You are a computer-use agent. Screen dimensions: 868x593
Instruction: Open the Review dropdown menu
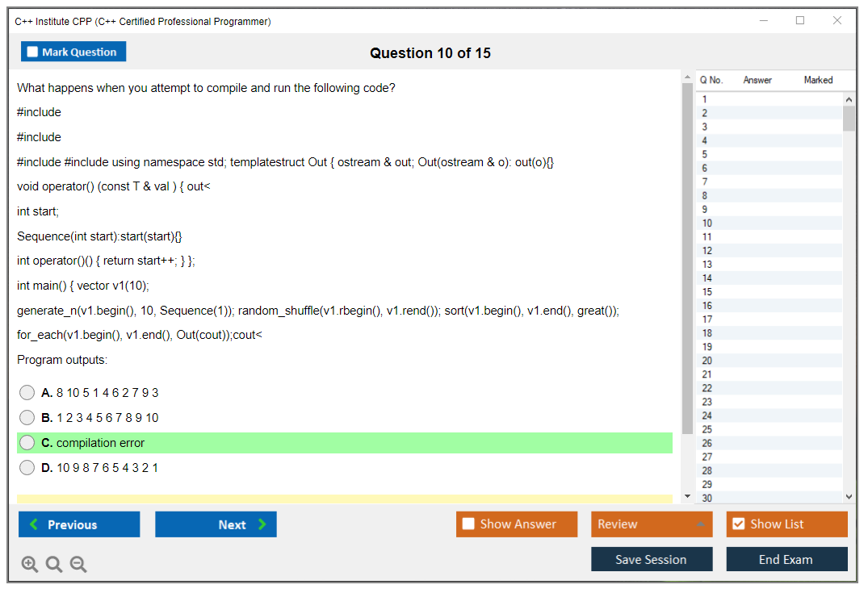click(651, 524)
